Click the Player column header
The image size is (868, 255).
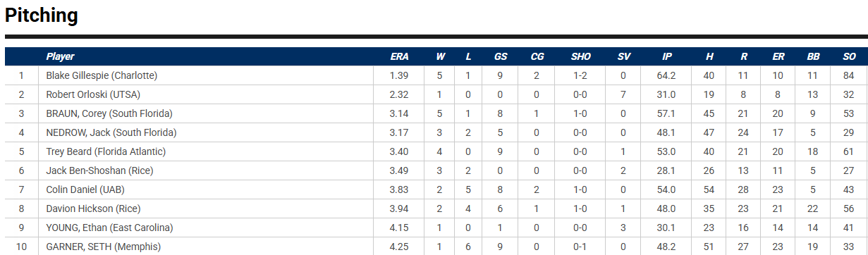pyautogui.click(x=60, y=56)
